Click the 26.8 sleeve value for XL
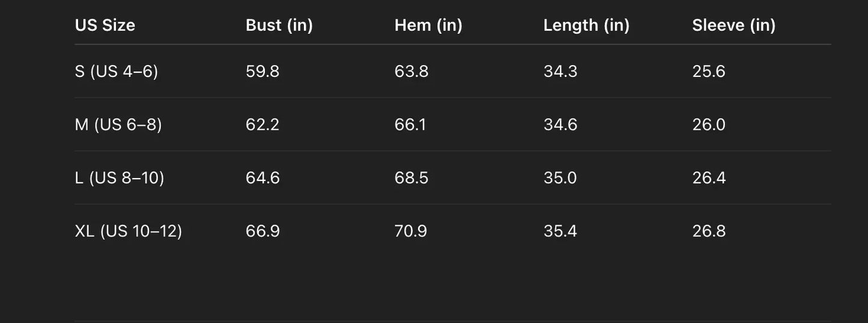The height and width of the screenshot is (323, 868). pos(709,231)
